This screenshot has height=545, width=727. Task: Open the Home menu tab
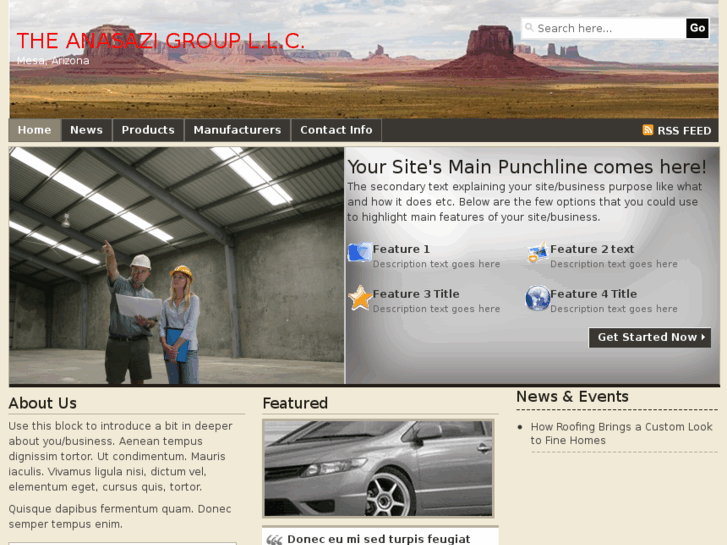click(35, 130)
